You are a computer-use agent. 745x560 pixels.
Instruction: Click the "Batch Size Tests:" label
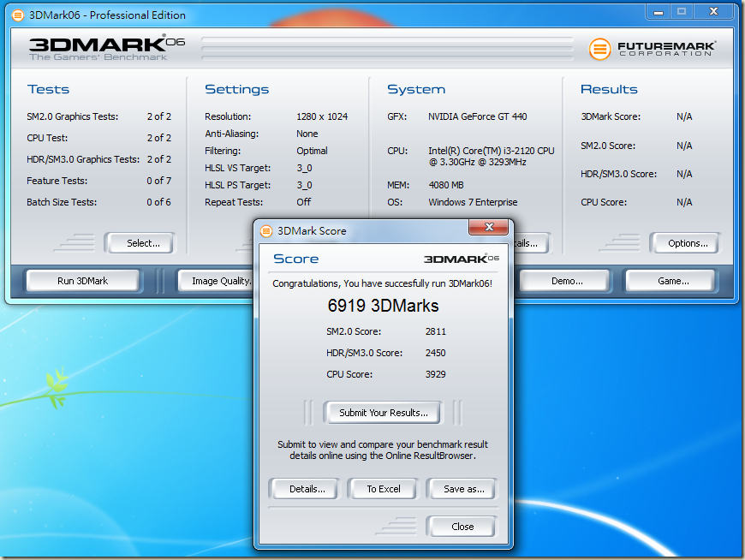coord(62,202)
